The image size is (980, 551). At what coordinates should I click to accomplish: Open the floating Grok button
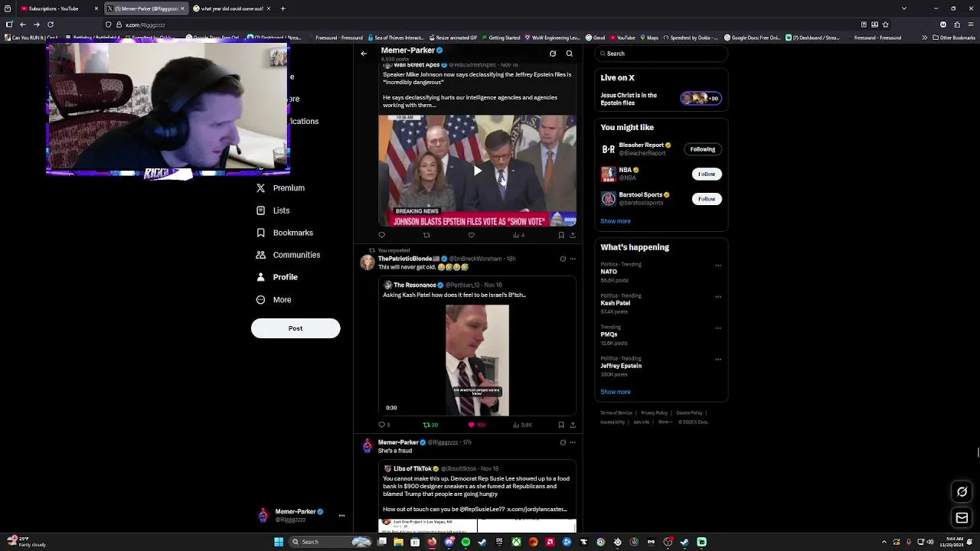coord(962,492)
